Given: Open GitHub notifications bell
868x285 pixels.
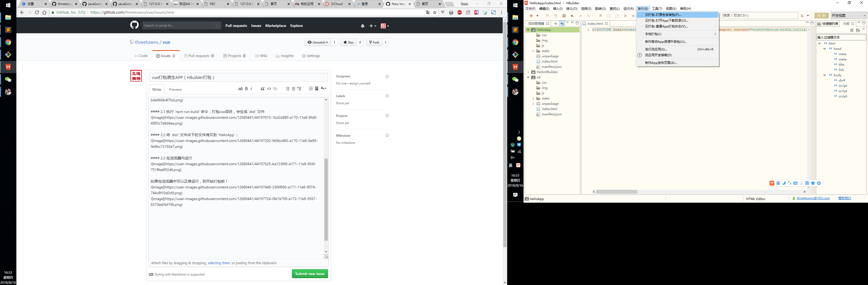Looking at the screenshot, I should pos(363,25).
